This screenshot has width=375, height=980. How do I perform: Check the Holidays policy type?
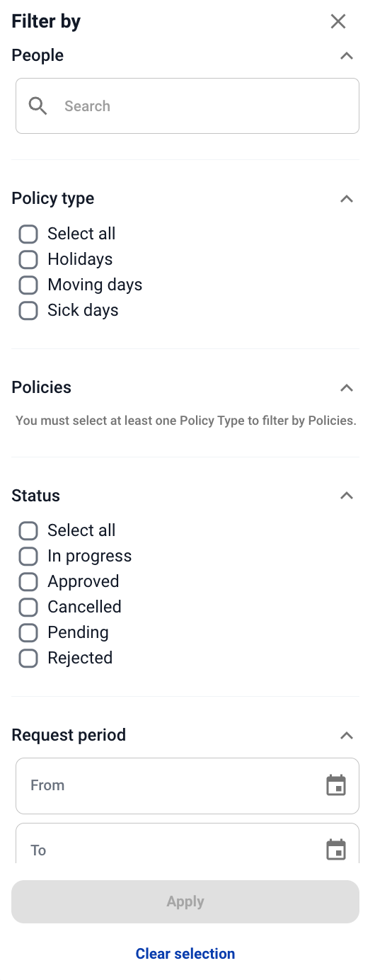click(28, 259)
